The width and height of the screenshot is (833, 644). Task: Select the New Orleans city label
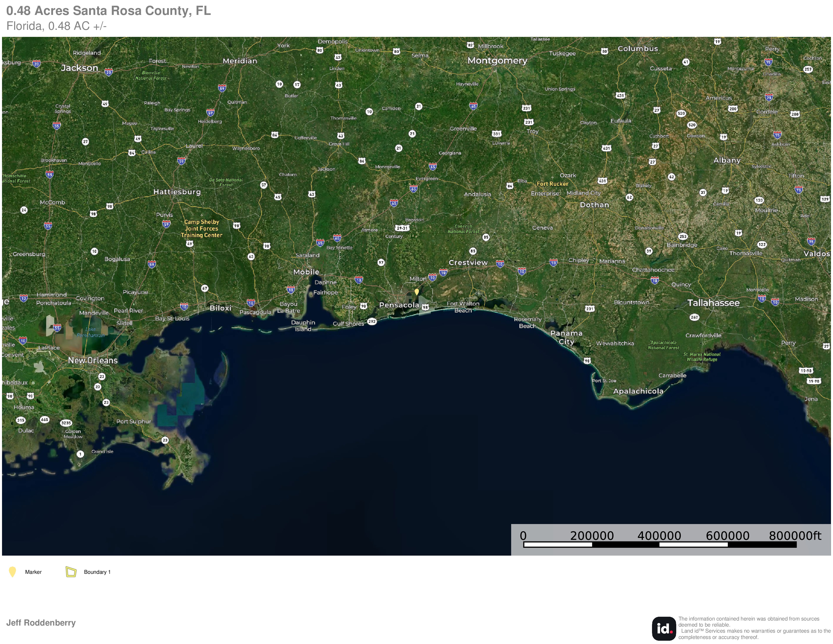(x=93, y=360)
